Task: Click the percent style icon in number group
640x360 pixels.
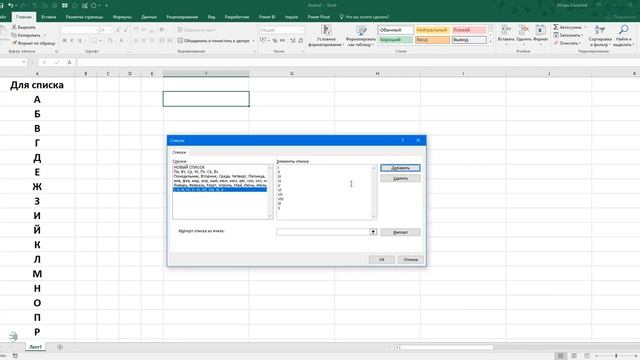Action: point(275,40)
